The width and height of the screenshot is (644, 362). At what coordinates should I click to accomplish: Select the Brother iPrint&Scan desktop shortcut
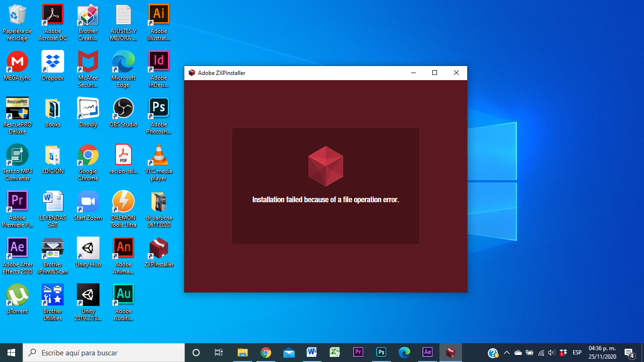(53, 255)
